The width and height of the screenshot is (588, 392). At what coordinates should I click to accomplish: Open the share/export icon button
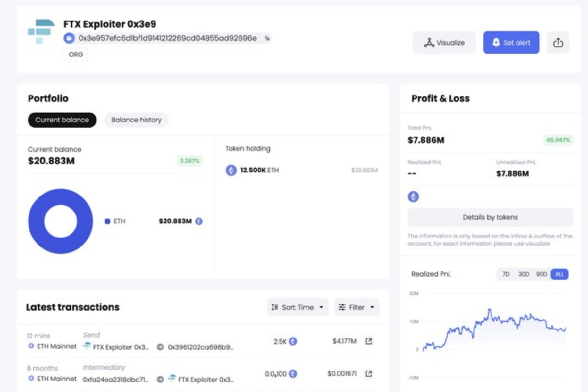pos(558,43)
